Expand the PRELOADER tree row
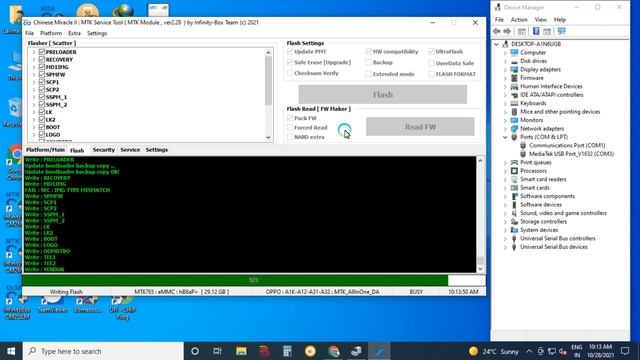This screenshot has width=640, height=360. tap(34, 52)
